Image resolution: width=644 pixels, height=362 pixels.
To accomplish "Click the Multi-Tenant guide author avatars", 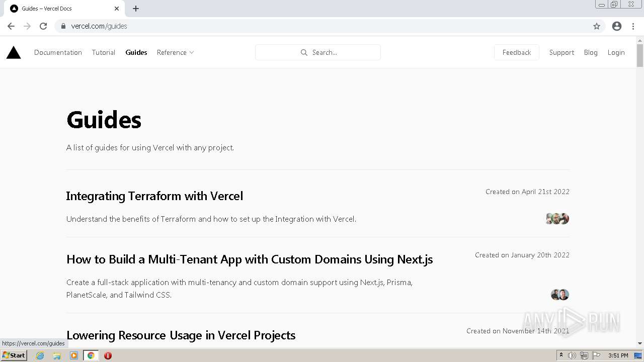I will point(560,295).
